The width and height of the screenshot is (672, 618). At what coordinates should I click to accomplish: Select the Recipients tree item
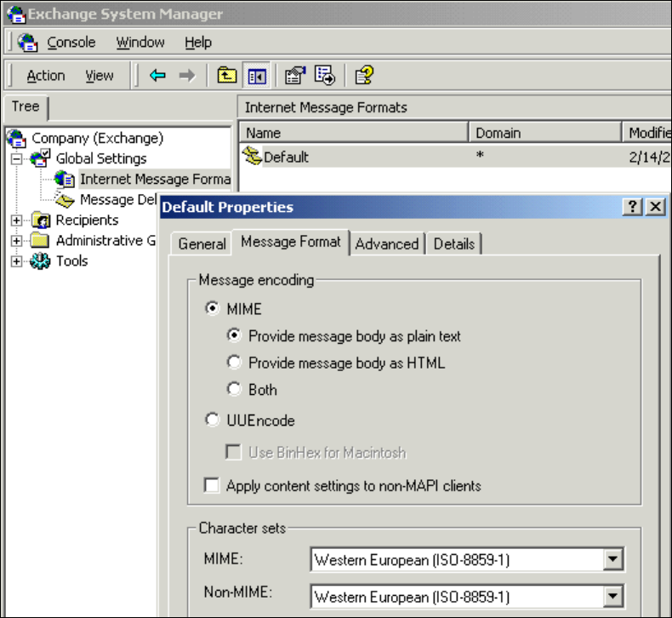[87, 220]
